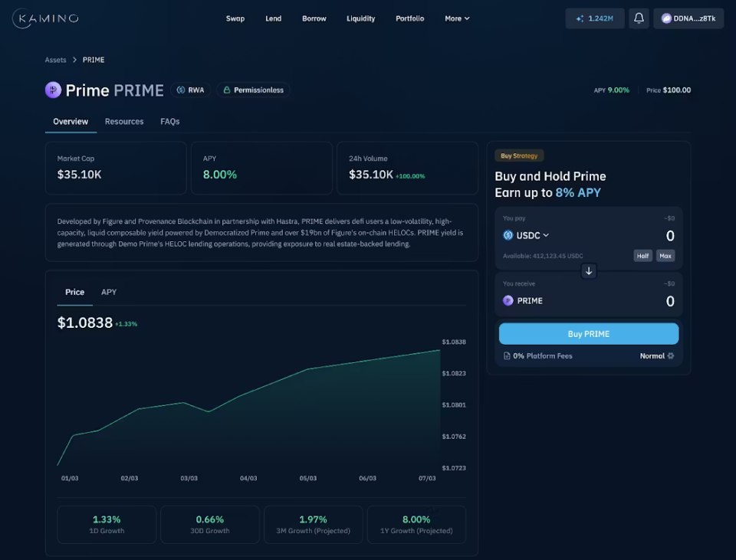Screen dimensions: 736x560
Task: Click the Max amount button
Action: (x=665, y=256)
